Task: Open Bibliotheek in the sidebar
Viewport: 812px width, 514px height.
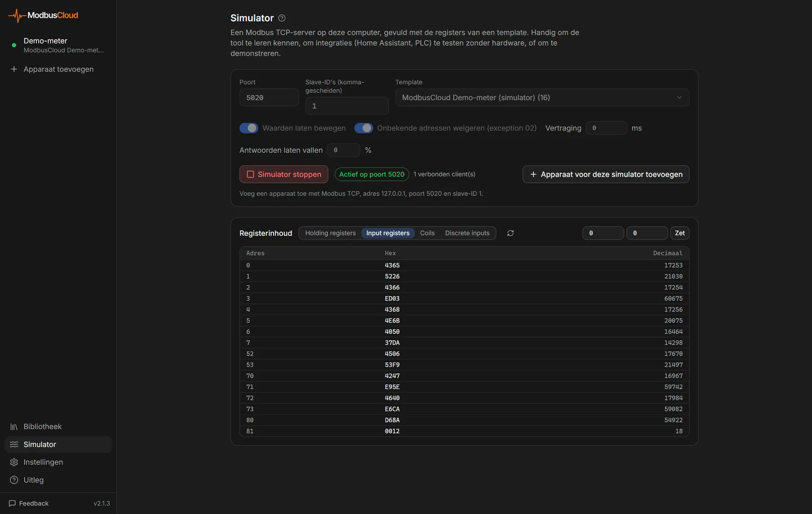Action: point(58,427)
